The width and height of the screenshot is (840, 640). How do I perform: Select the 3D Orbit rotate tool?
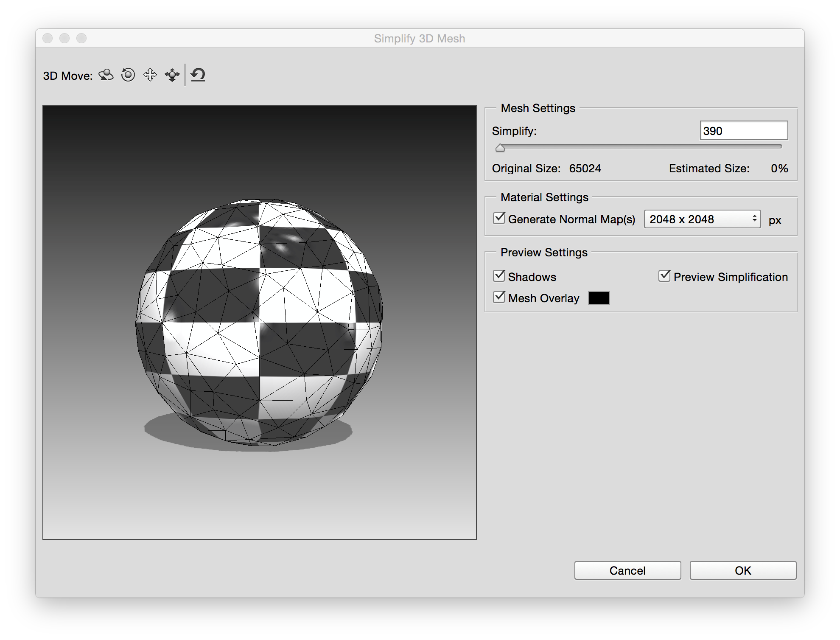[x=106, y=75]
